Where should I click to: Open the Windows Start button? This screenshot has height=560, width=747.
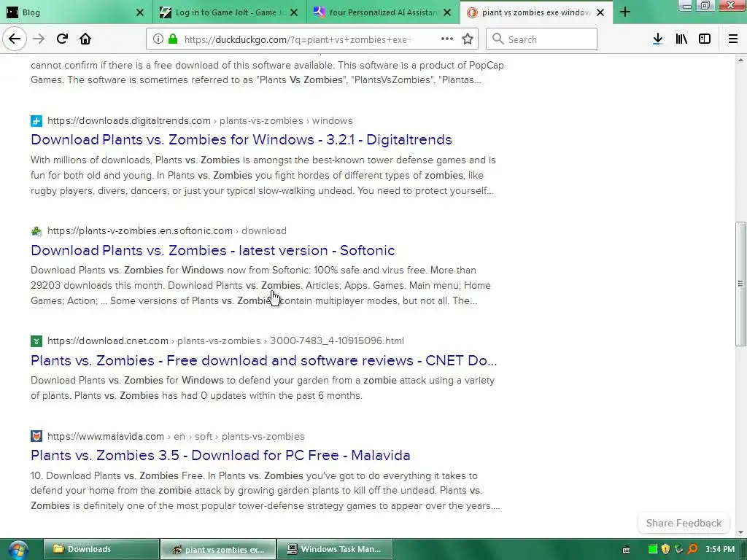[x=18, y=550]
